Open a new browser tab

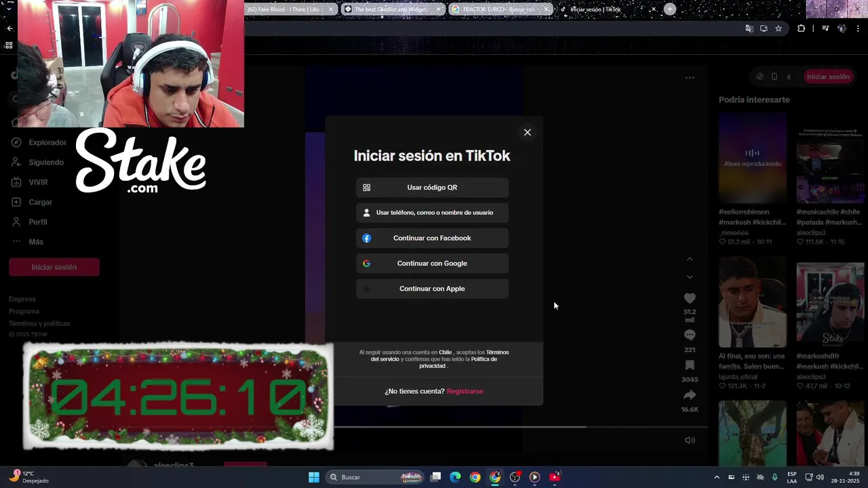[x=670, y=9]
